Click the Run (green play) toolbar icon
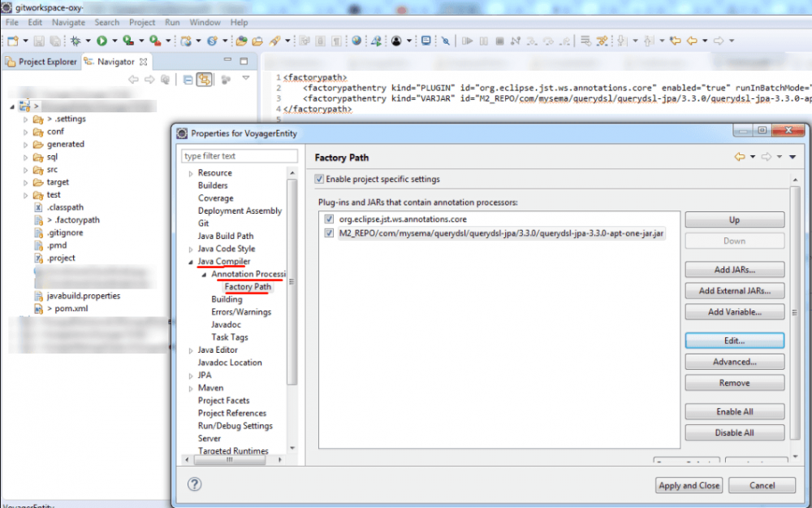812x508 pixels. [x=102, y=41]
